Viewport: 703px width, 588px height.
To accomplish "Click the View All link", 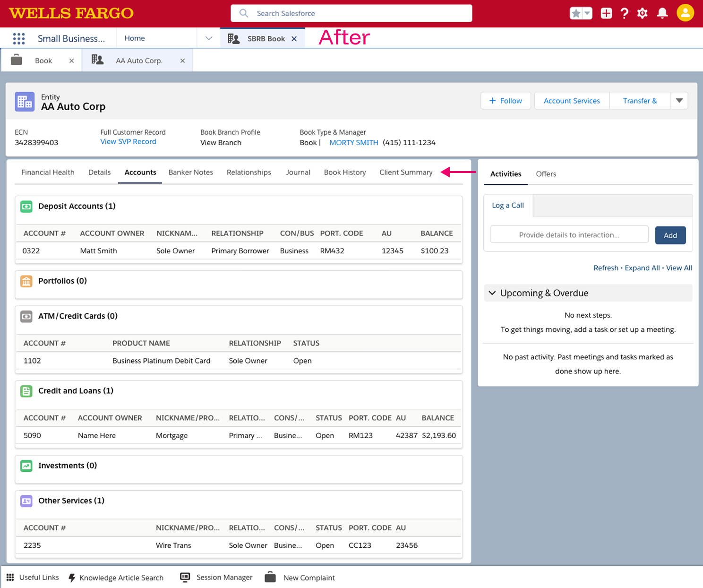I will coord(679,268).
